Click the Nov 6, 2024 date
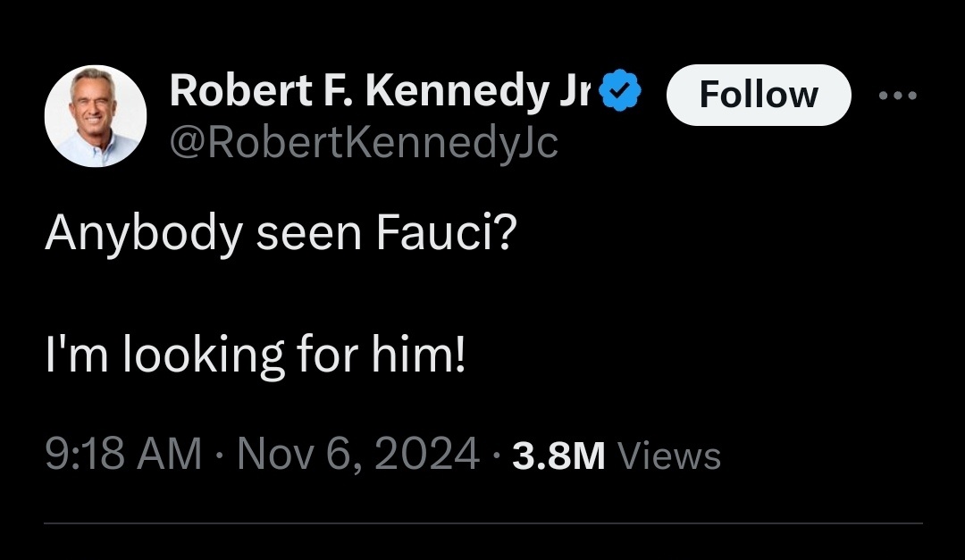 (359, 456)
